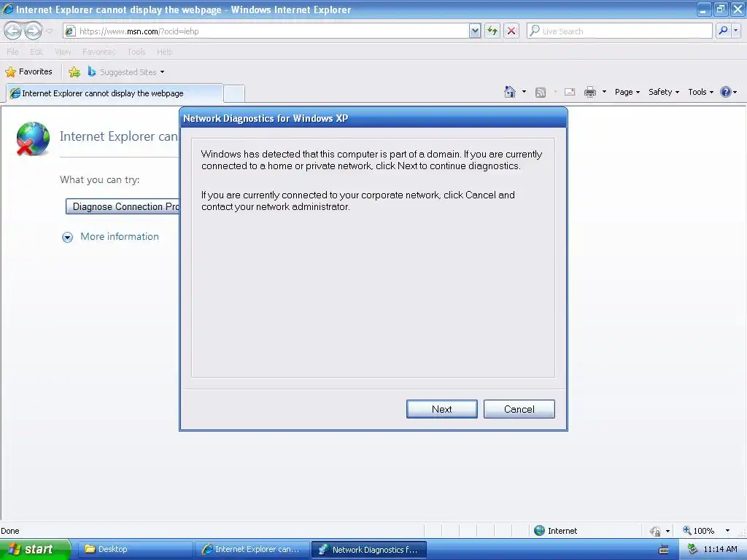Click Diagnose Connection Problems button
747x560 pixels.
(123, 206)
